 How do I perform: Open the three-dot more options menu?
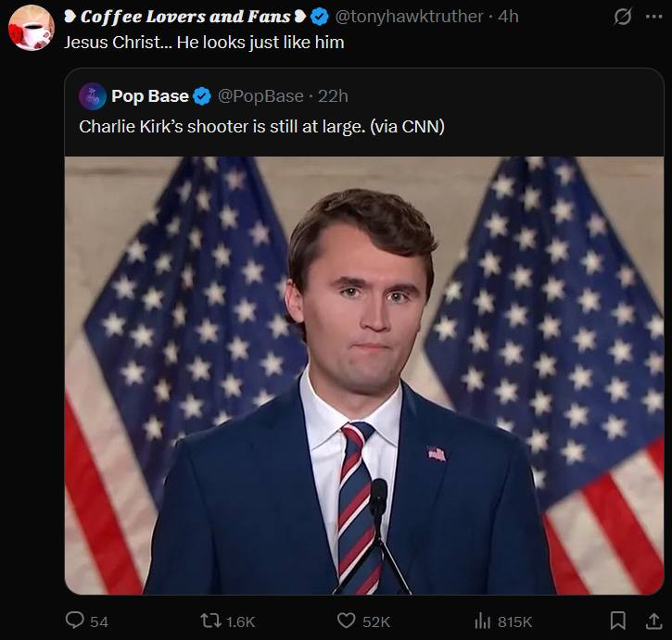[x=653, y=17]
